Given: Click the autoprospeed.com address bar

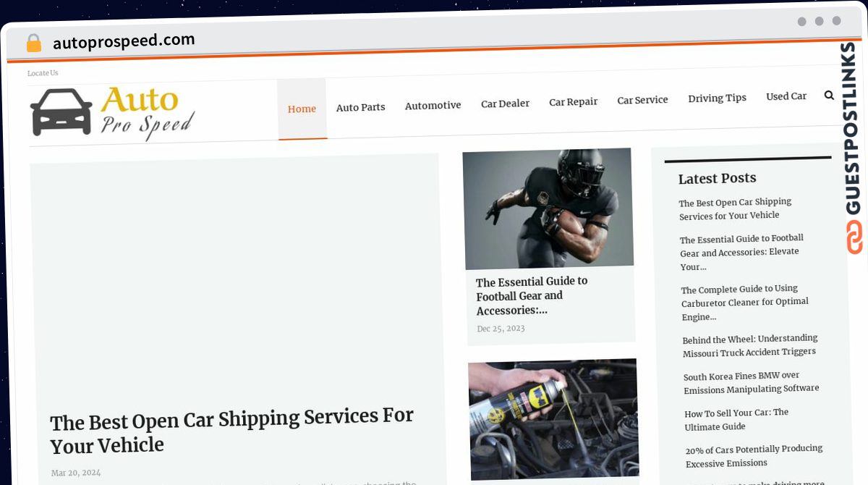Looking at the screenshot, I should tap(124, 41).
